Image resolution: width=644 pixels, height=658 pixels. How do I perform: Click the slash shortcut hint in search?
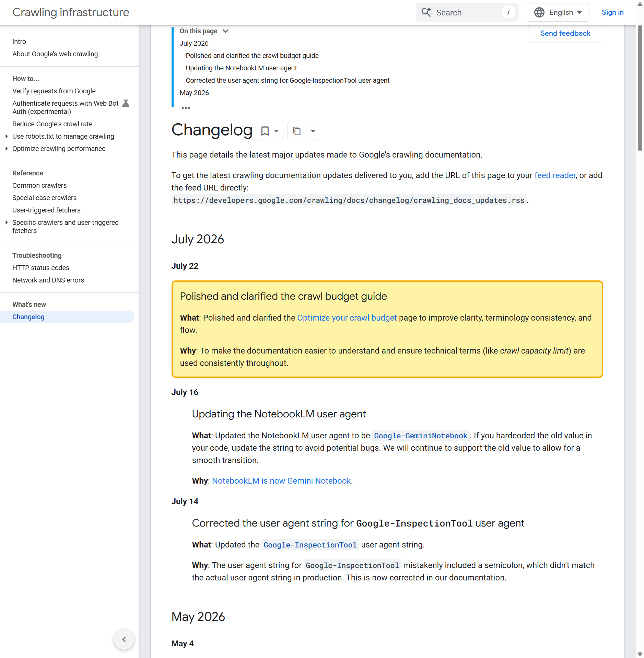pos(508,12)
